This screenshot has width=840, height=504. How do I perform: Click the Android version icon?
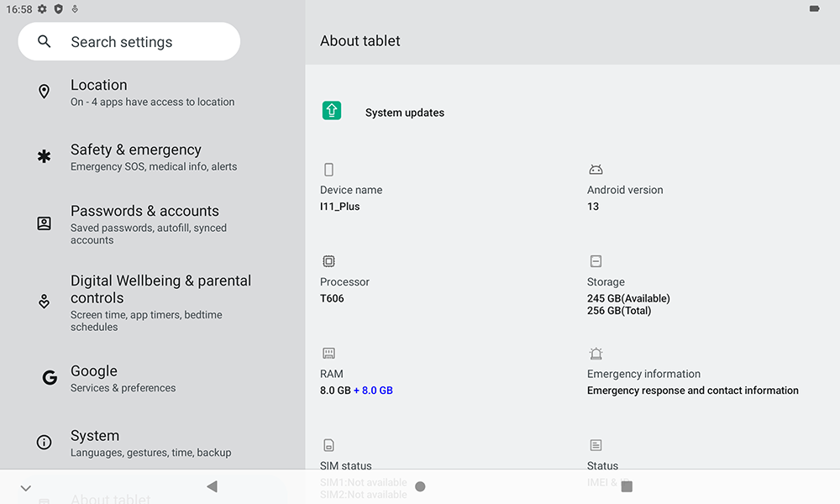(596, 169)
